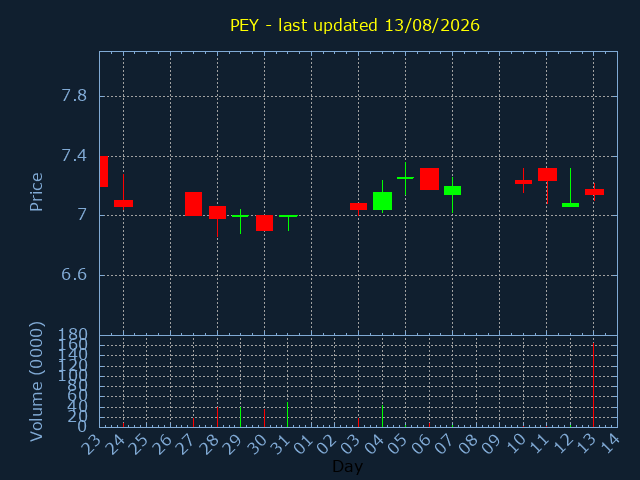
Task: Click the chart title PEY last updated
Action: pyautogui.click(x=355, y=25)
